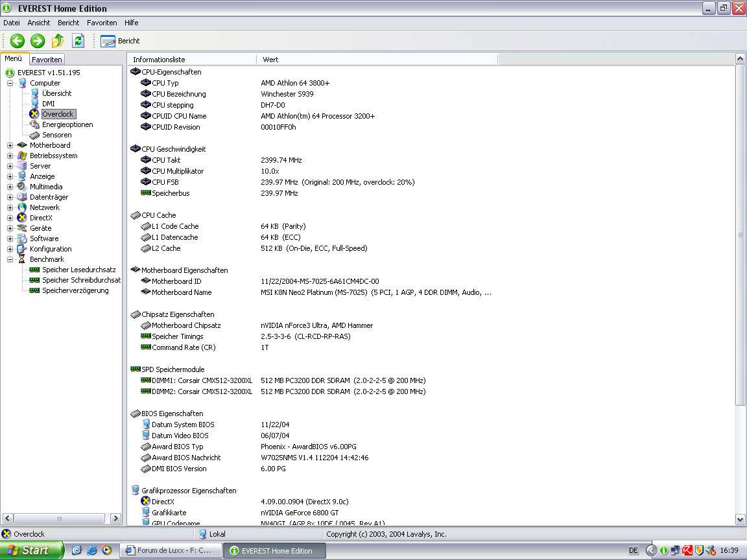Click the Konfiguration icon in the tree

click(22, 249)
